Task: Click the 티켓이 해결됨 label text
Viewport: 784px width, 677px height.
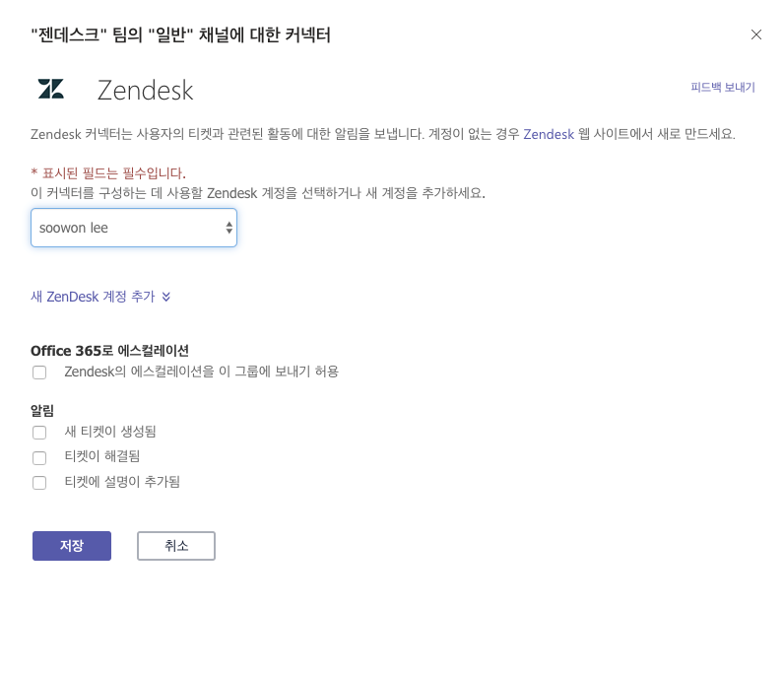Action: (102, 456)
